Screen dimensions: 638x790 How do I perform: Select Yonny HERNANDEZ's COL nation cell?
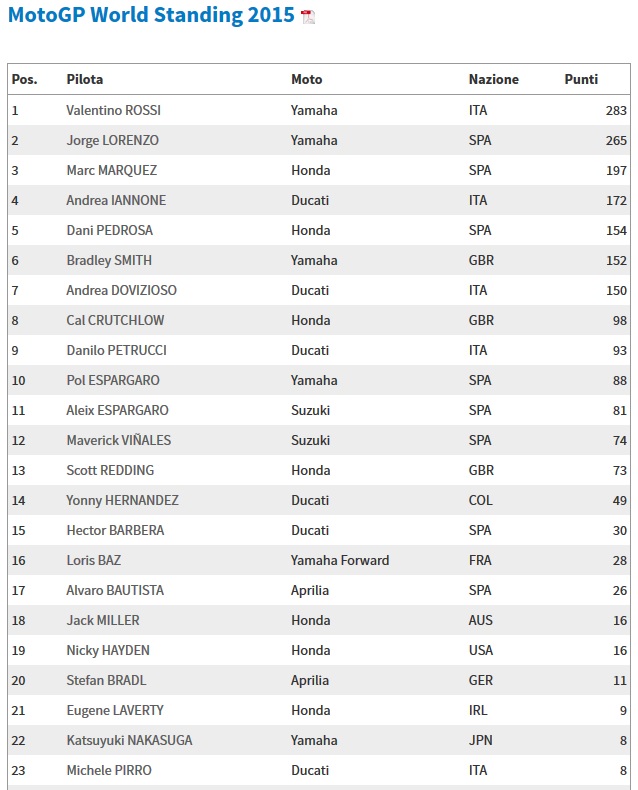[480, 500]
